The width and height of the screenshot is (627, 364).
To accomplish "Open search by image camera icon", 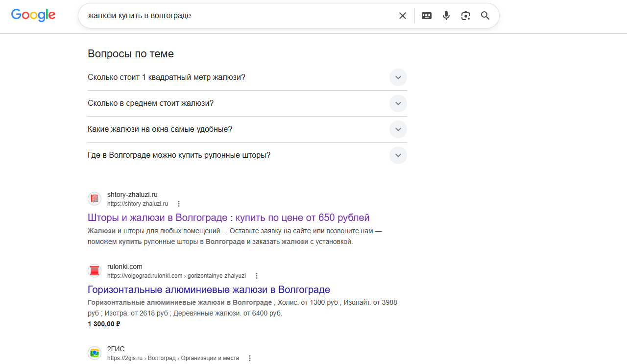I will click(466, 16).
